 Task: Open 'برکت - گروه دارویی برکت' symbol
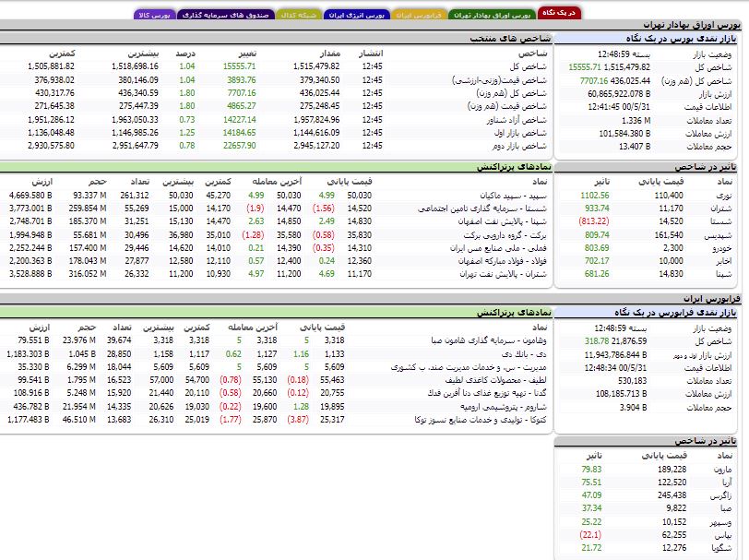tap(505, 235)
